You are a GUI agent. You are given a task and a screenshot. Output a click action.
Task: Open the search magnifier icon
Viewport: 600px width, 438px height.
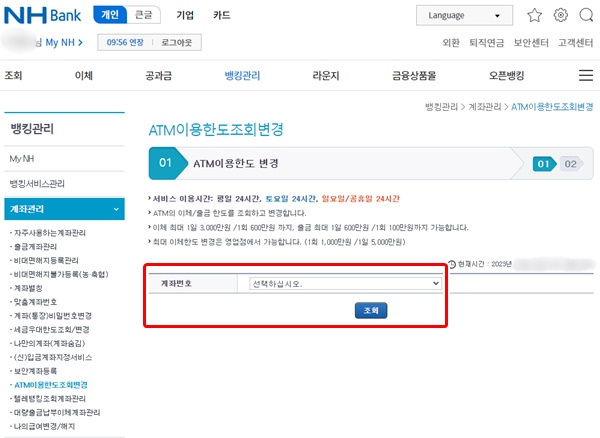tap(586, 15)
